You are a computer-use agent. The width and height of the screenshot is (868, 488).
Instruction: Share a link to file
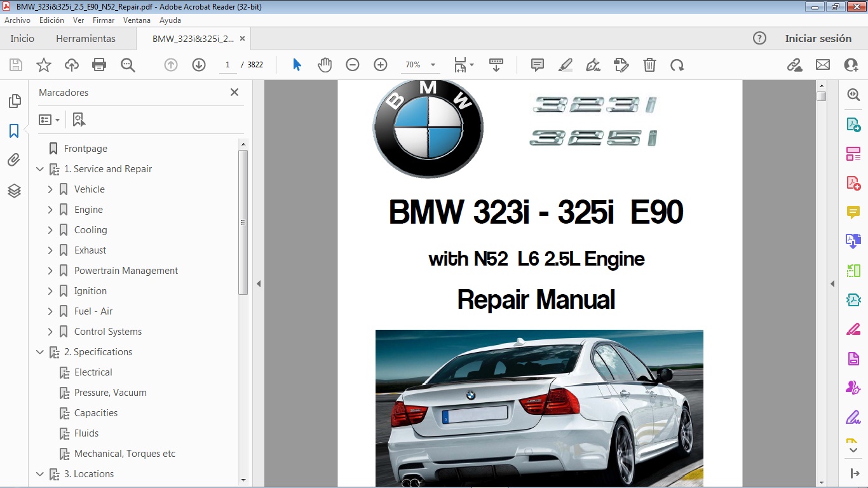tap(794, 65)
